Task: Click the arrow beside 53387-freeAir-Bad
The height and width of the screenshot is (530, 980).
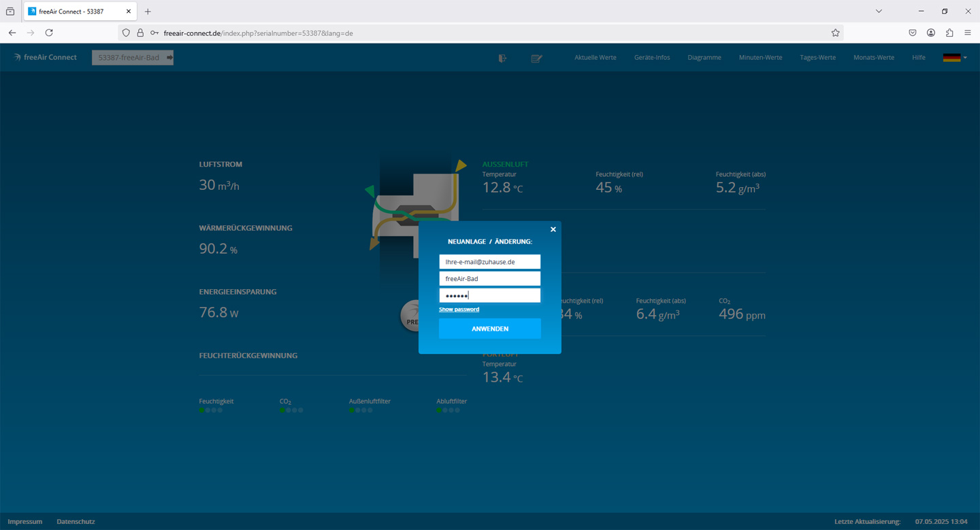Action: (169, 58)
